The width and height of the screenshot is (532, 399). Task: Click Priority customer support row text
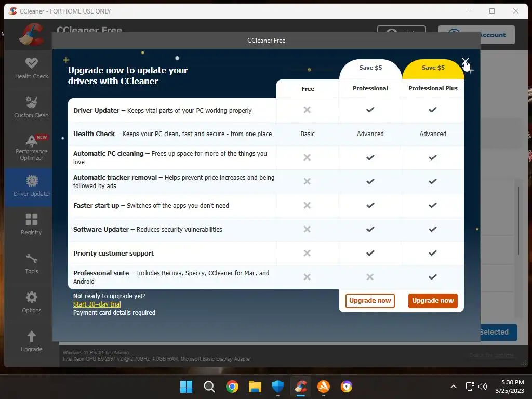(113, 253)
